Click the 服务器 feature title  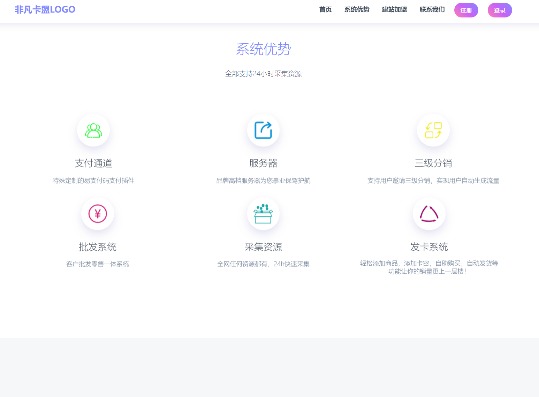click(x=263, y=163)
